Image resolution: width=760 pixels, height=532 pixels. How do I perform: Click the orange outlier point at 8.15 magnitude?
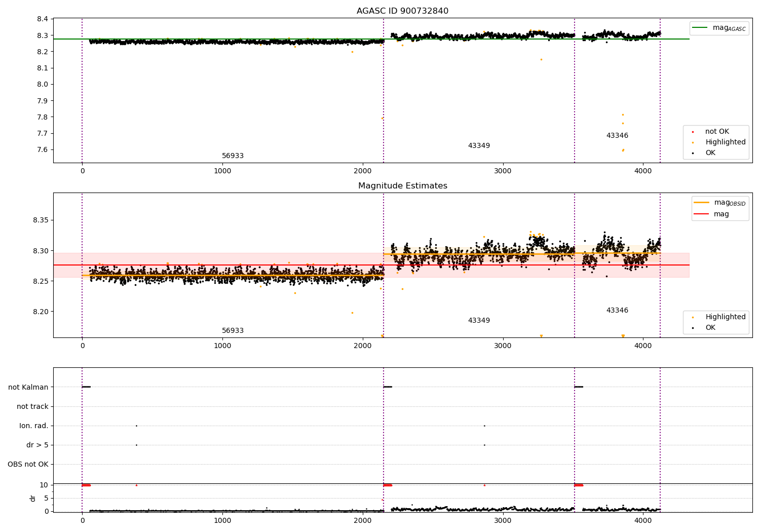tap(541, 59)
